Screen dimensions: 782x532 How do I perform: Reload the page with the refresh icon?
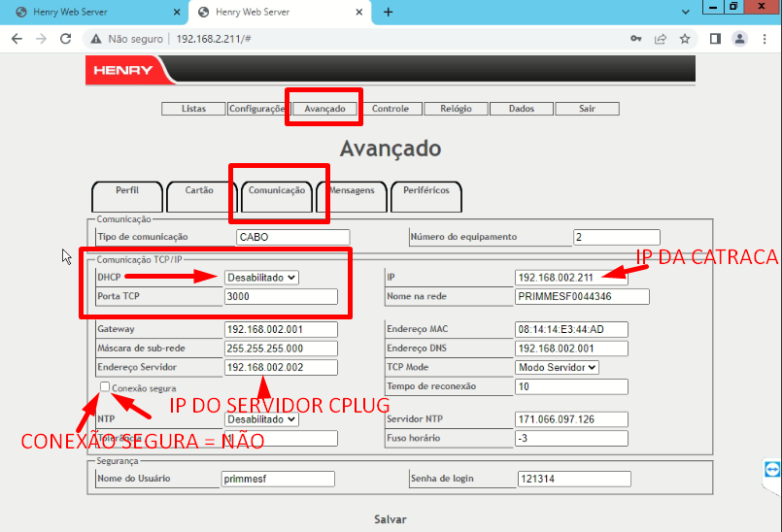65,39
